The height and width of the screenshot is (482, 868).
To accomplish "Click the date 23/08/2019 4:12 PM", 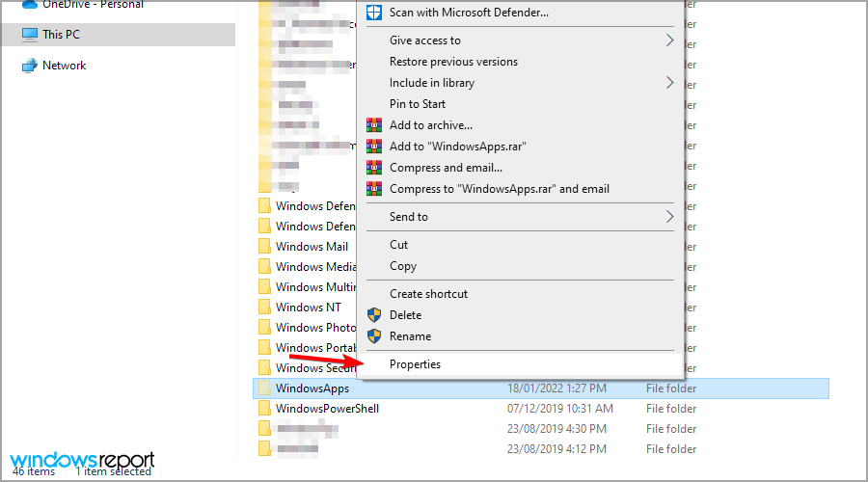I will tap(556, 449).
